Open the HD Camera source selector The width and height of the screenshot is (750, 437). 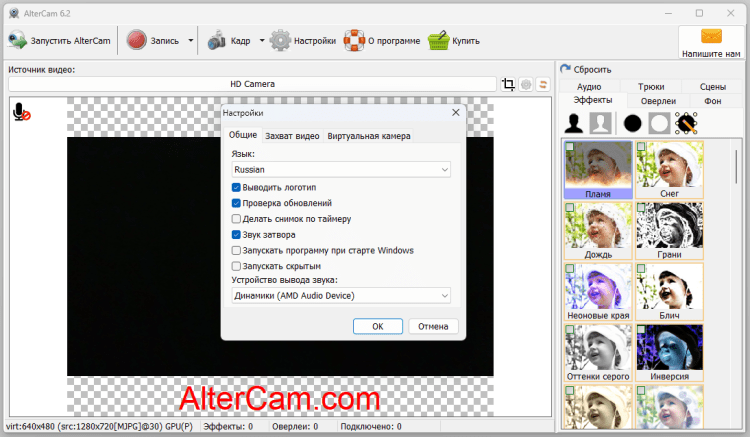(x=252, y=84)
